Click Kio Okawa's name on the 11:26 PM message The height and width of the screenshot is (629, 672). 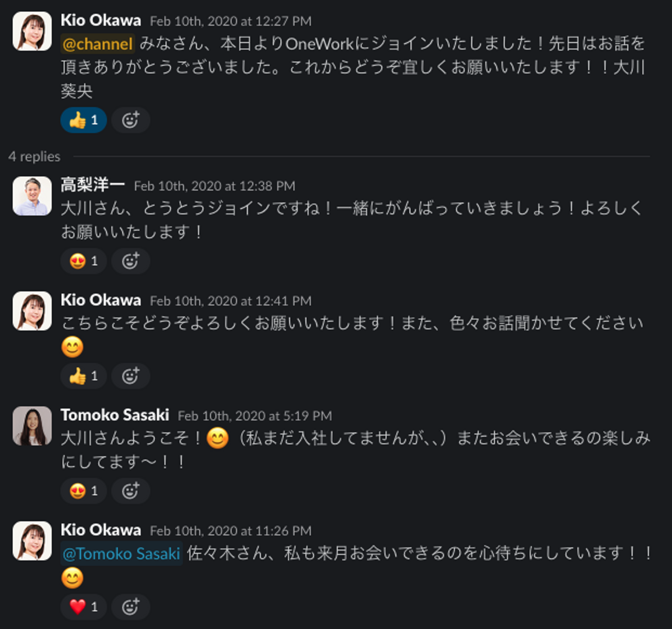pos(101,530)
